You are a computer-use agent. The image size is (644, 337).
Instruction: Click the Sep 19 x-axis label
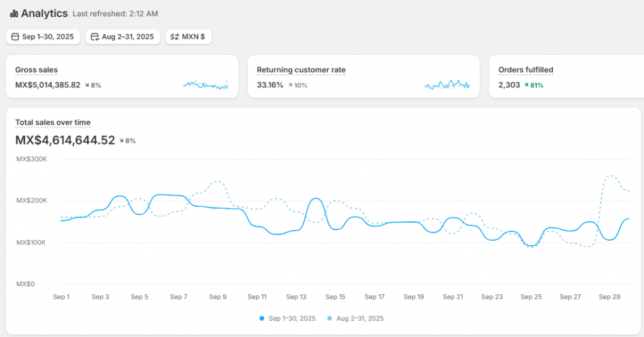(x=414, y=297)
